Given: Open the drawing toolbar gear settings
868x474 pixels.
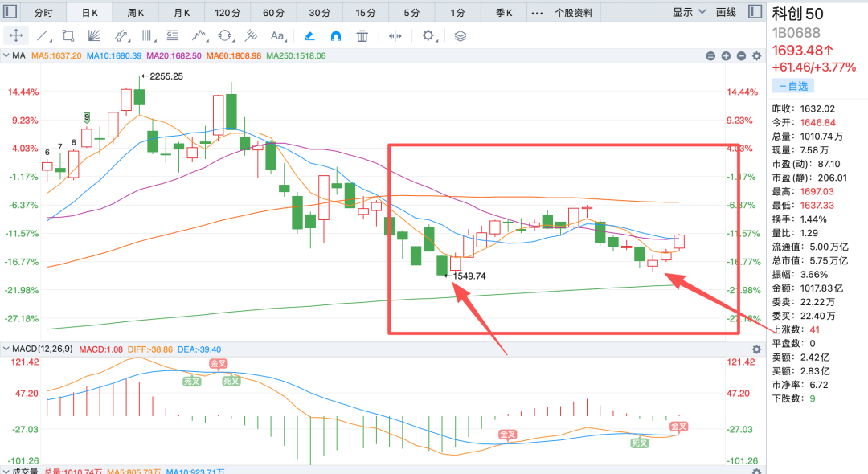Looking at the screenshot, I should tap(428, 36).
